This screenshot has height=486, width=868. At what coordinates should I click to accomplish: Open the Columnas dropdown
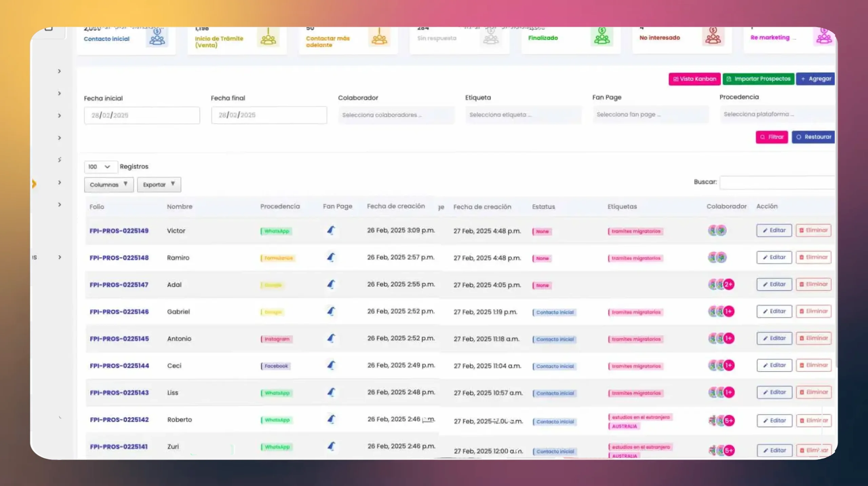pos(108,185)
